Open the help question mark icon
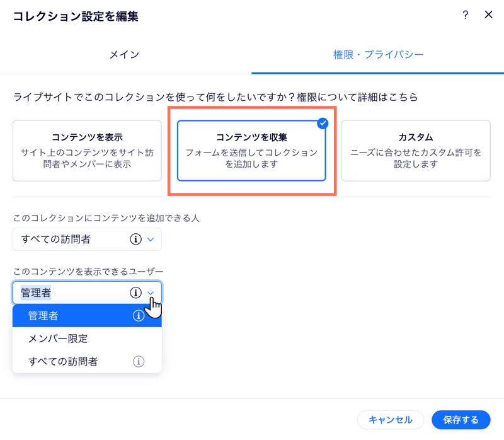This screenshot has width=504, height=440. (465, 14)
